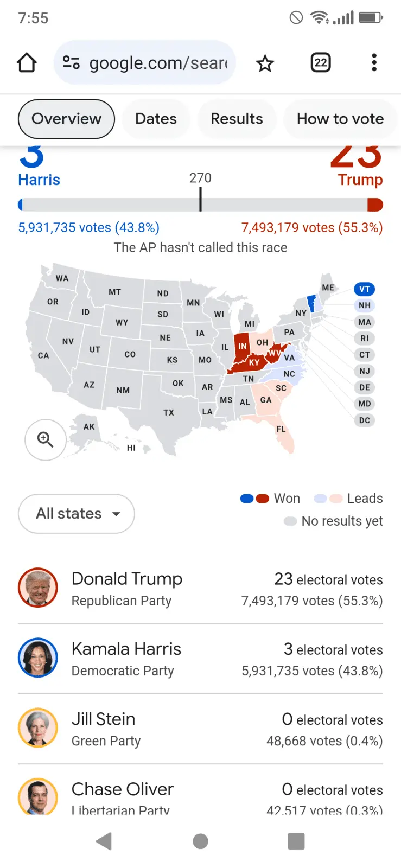Open the Chrome three-dot menu
The height and width of the screenshot is (868, 401).
click(x=374, y=63)
